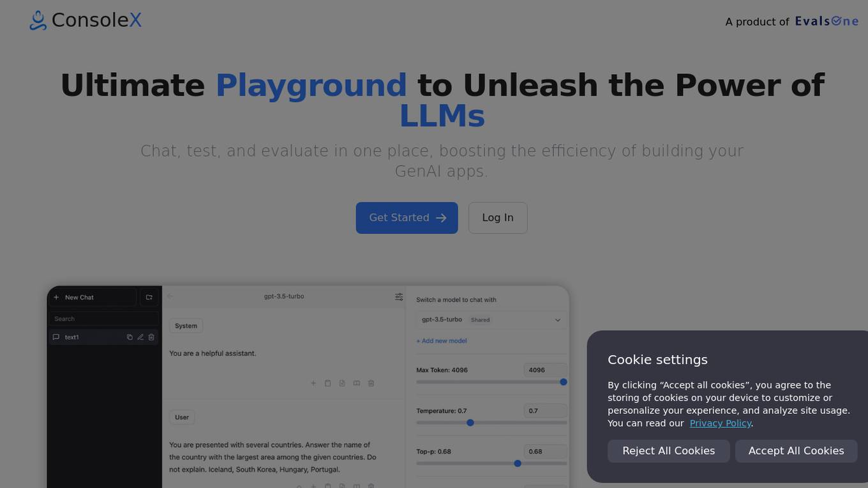Viewport: 868px width, 488px height.
Task: Accept all cookies in the dialog
Action: [x=796, y=451]
